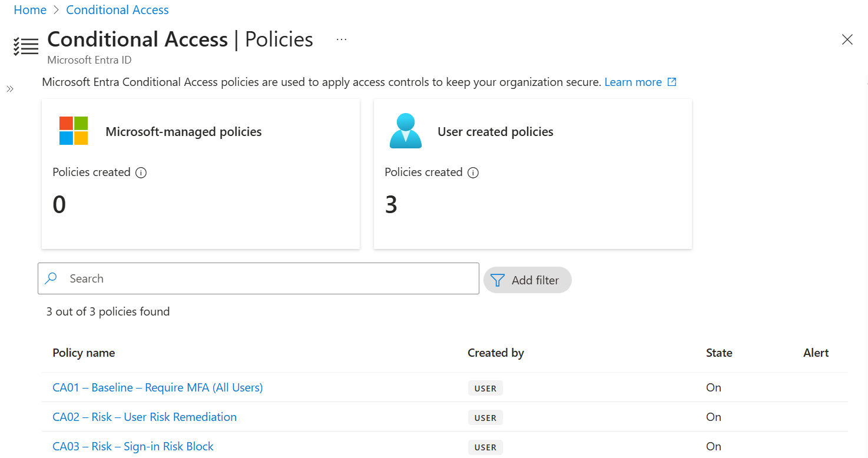This screenshot has height=458, width=868.
Task: Navigate to Conditional Access breadcrumb
Action: [x=117, y=10]
